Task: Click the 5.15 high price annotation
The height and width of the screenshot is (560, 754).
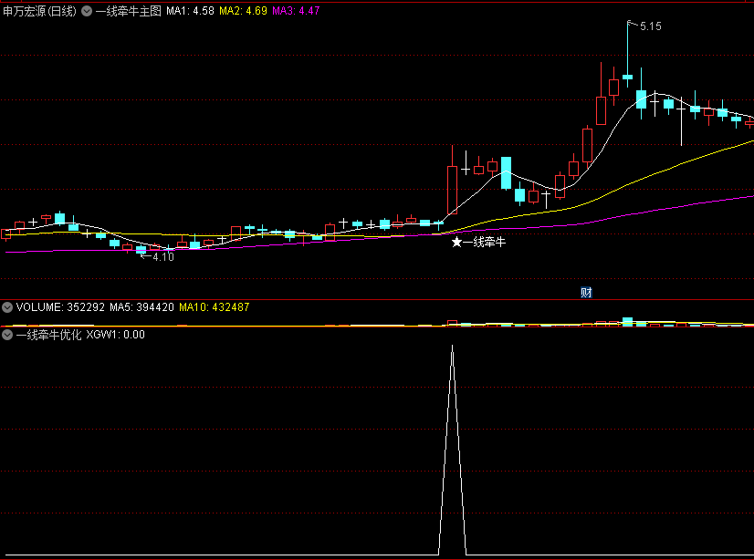Action: 651,26
